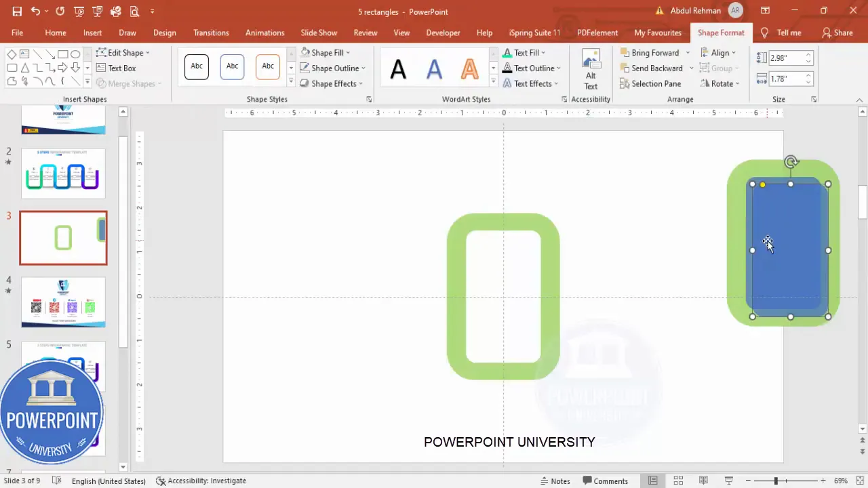Apply black outline Abc shape style
This screenshot has width=868, height=488.
pos(197,66)
